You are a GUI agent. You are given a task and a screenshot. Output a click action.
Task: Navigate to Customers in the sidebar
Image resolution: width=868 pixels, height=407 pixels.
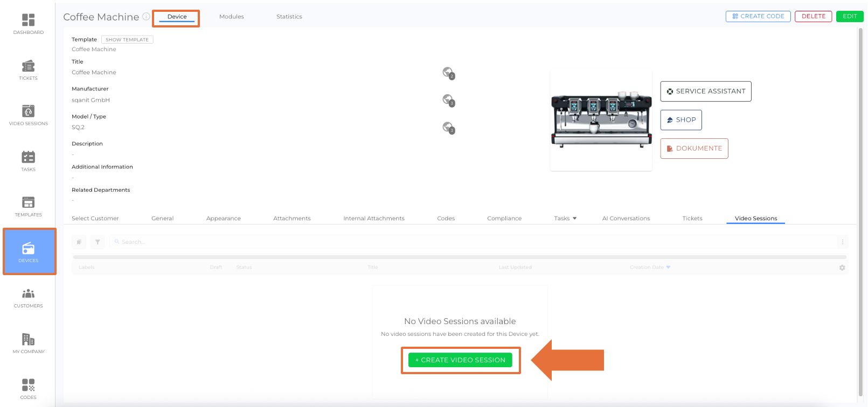[x=28, y=294]
